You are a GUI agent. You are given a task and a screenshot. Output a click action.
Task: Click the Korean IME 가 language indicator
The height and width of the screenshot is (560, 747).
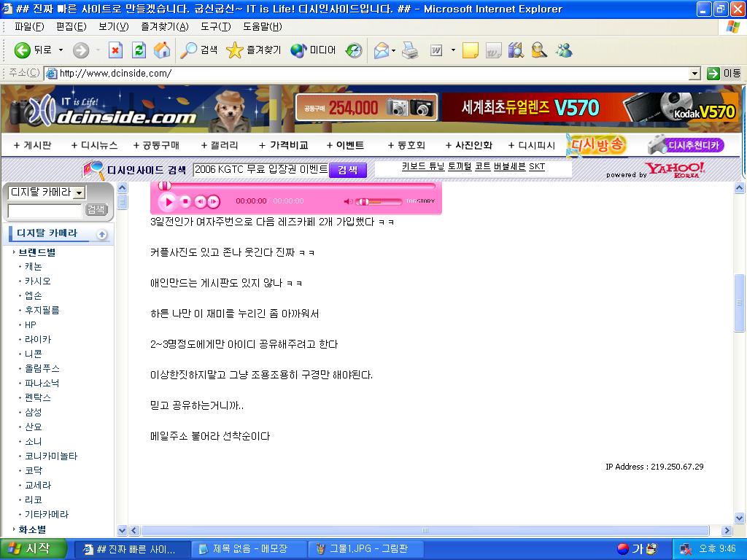tap(638, 550)
